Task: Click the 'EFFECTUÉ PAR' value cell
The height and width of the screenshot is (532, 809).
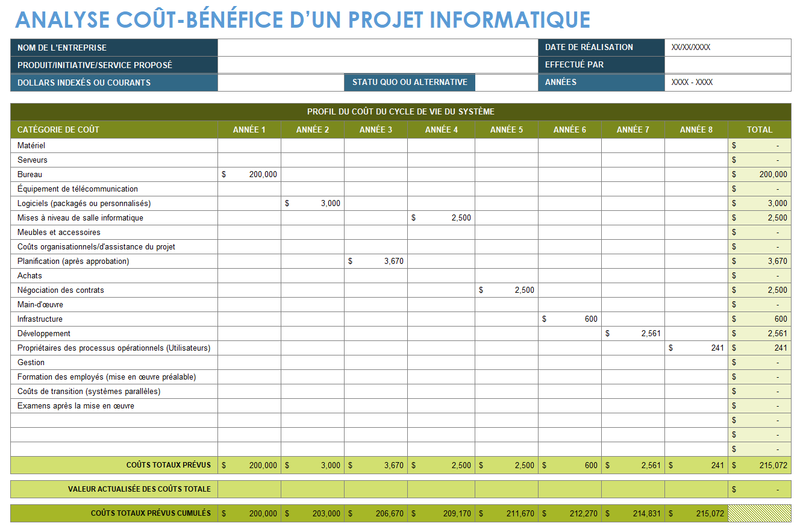Action: click(x=728, y=65)
